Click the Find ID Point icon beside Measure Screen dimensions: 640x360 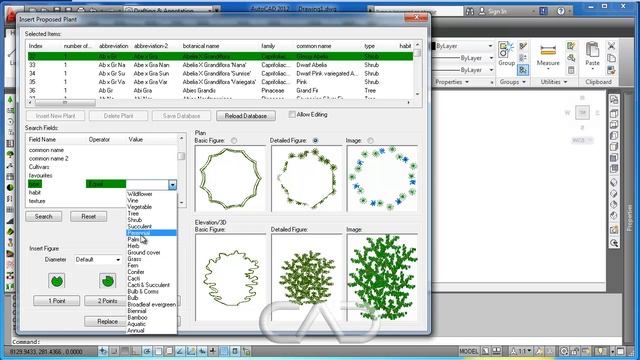click(571, 58)
